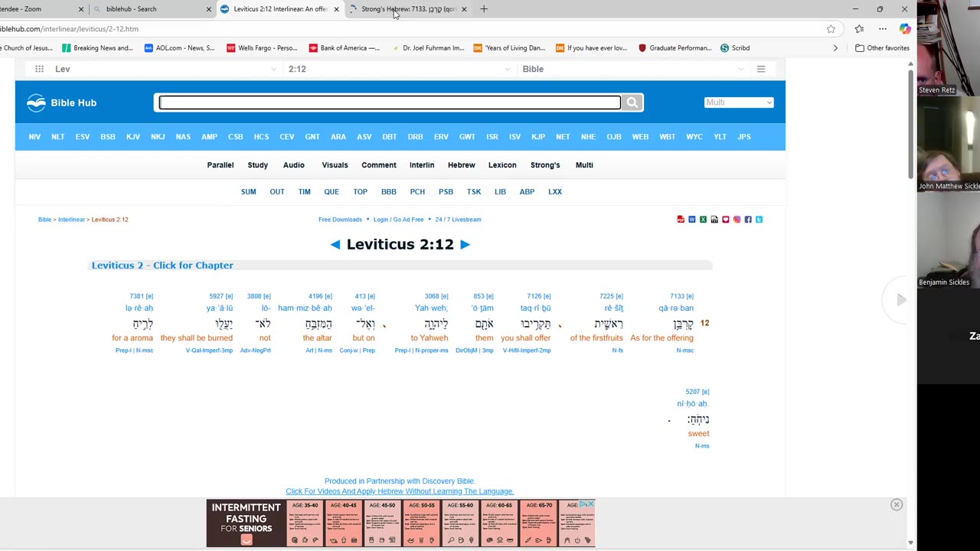This screenshot has width=980, height=551.
Task: Select the KJV translation
Action: (133, 137)
